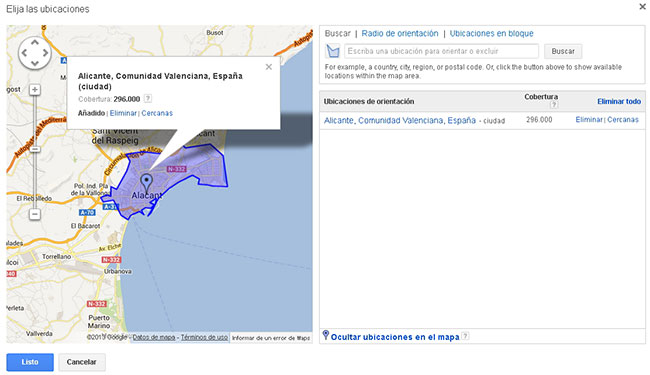
Task: Switch to Radio de orientación tab
Action: click(x=400, y=34)
